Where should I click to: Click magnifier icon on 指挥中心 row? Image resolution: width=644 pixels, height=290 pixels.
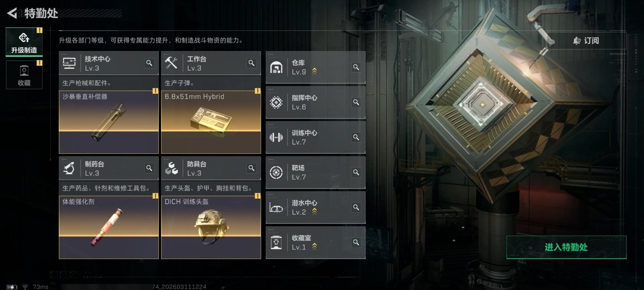click(356, 102)
